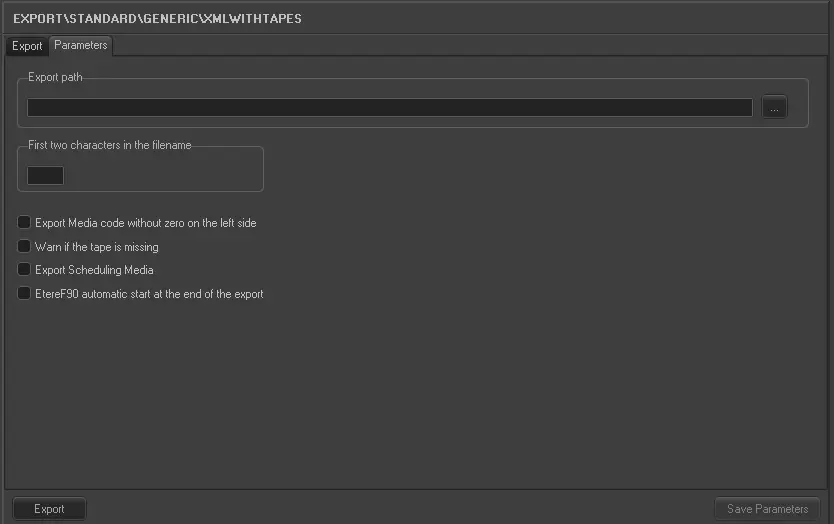Click the empty panel area below the checkboxes
This screenshot has width=834, height=524.
pyautogui.click(x=416, y=400)
